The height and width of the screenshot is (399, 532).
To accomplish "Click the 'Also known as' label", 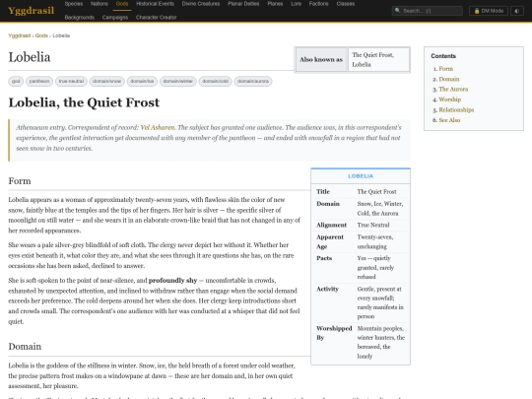I will click(x=321, y=59).
